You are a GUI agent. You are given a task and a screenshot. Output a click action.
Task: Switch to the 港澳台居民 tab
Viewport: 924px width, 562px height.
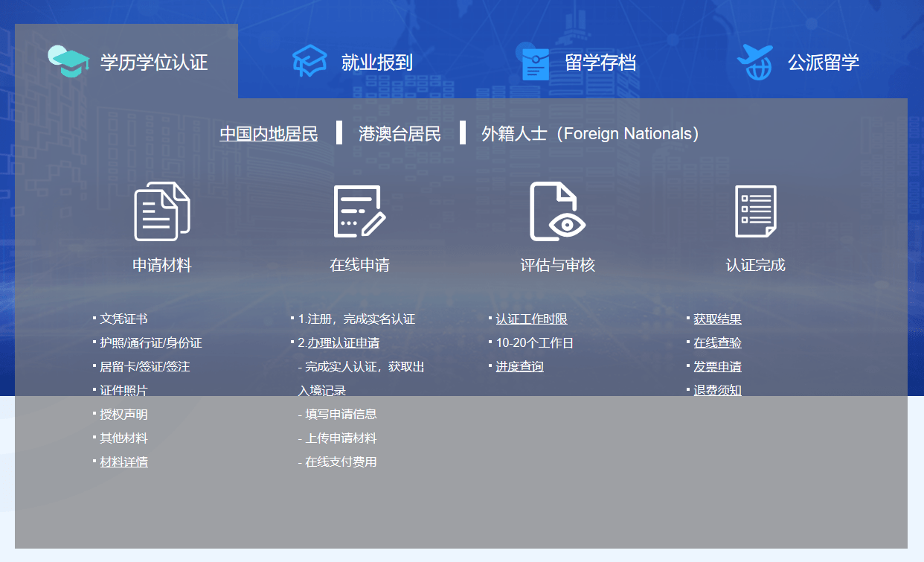coord(399,133)
